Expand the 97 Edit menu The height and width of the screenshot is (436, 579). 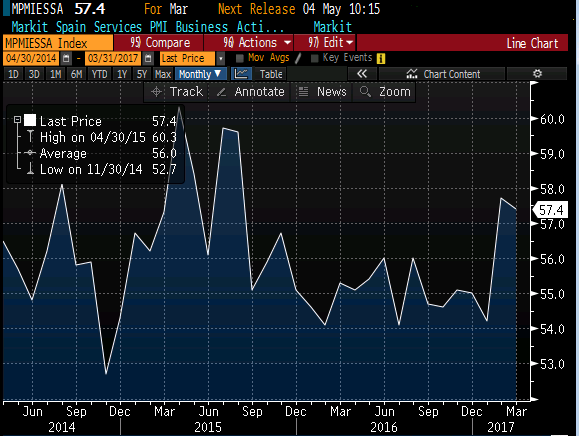325,42
